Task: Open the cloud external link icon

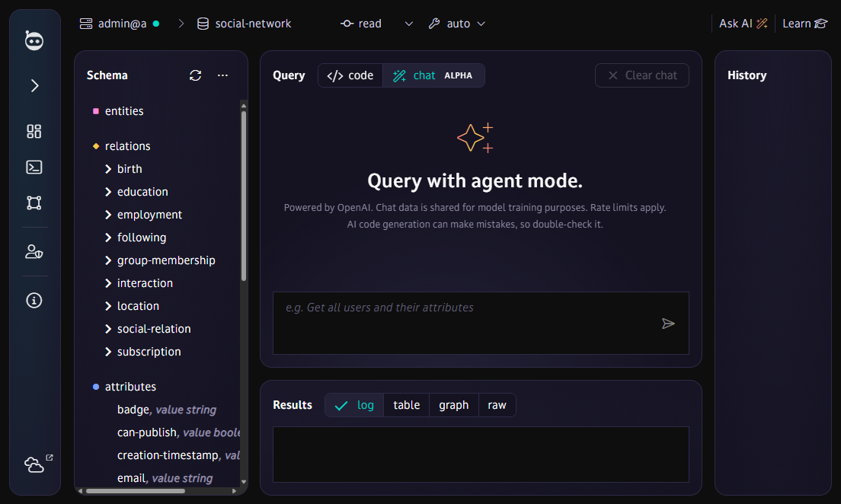Action: tap(37, 464)
